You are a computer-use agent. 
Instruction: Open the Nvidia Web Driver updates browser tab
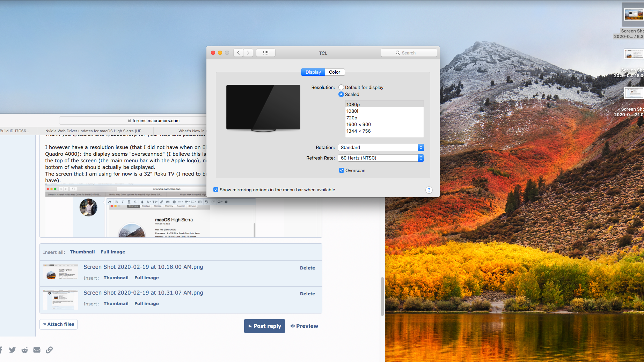click(95, 131)
